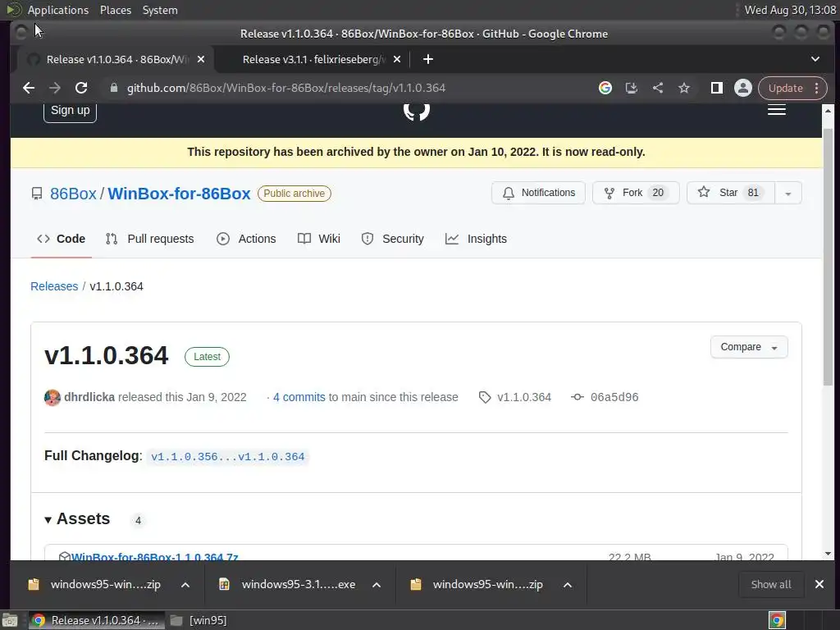Open a new browser tab
840x630 pixels.
[x=427, y=59]
